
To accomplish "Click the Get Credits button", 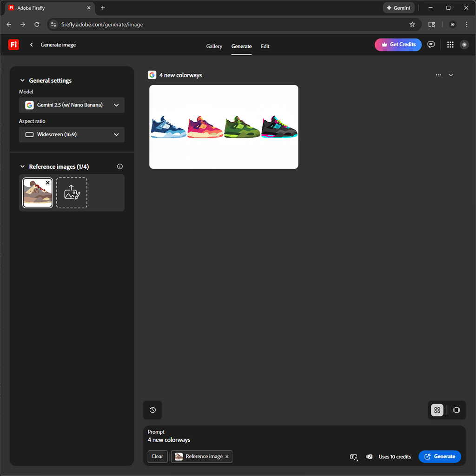I will (398, 45).
